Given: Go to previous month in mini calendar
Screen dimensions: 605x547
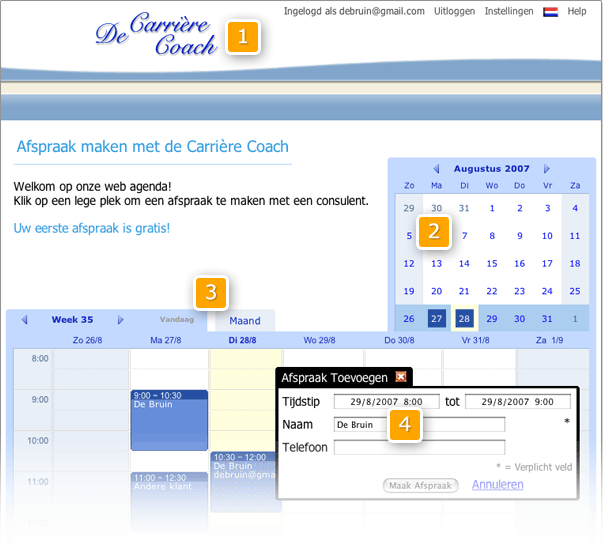Looking at the screenshot, I should 436,169.
